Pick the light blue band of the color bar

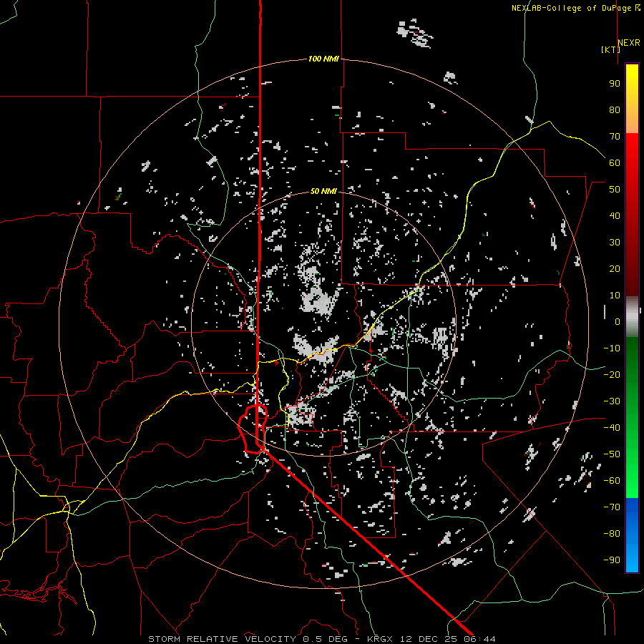click(632, 555)
